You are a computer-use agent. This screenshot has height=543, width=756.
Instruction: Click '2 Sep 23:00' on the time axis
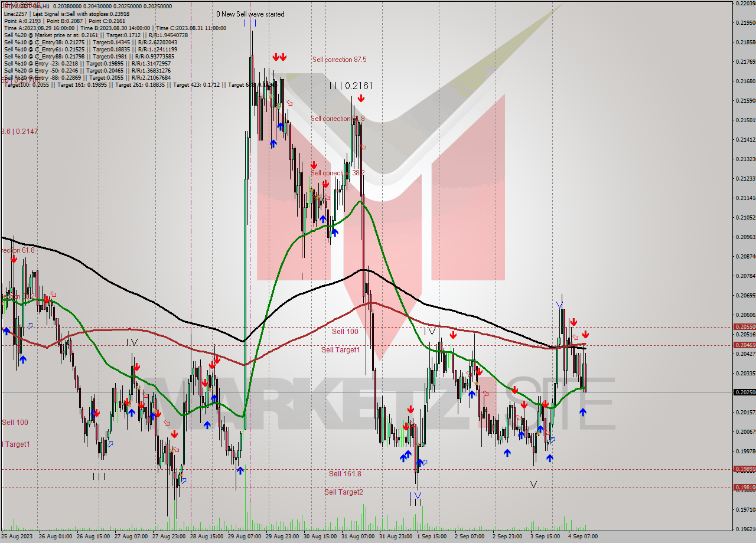point(507,537)
